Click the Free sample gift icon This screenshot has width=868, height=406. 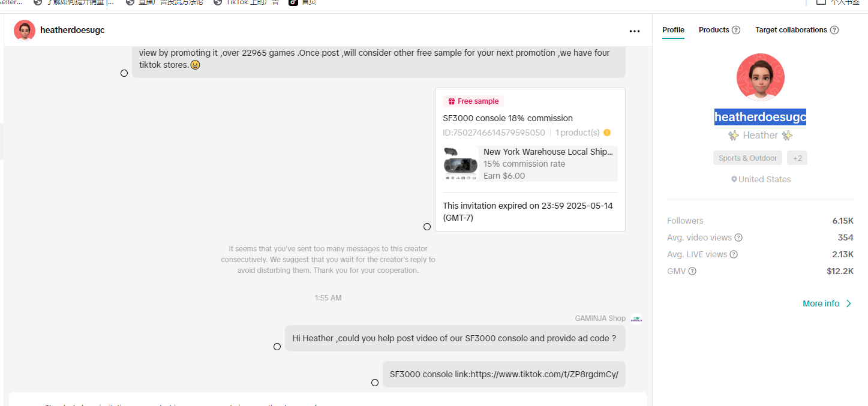[x=451, y=101]
